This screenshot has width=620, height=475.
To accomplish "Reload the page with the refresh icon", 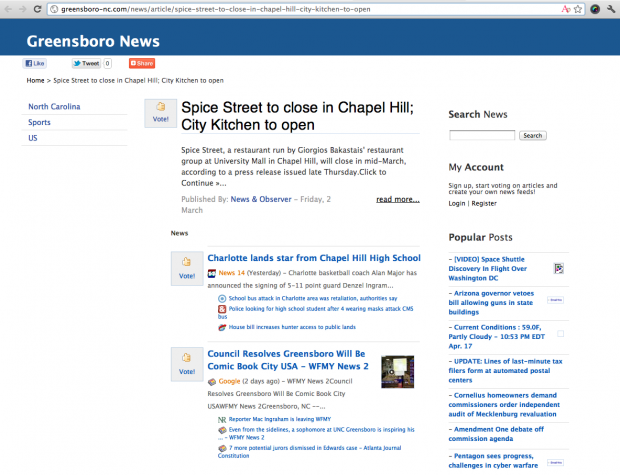I will (x=37, y=9).
